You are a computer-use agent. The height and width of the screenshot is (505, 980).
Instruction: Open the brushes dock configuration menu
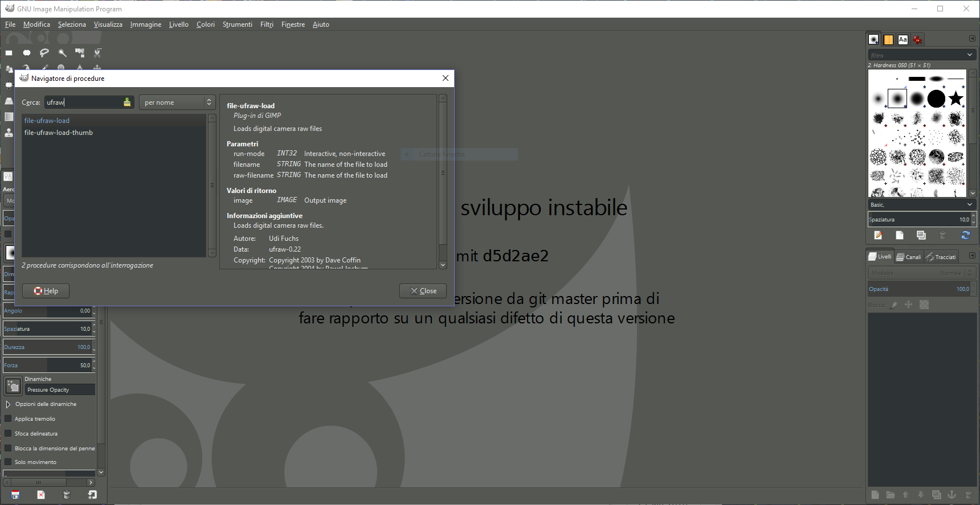(x=972, y=39)
